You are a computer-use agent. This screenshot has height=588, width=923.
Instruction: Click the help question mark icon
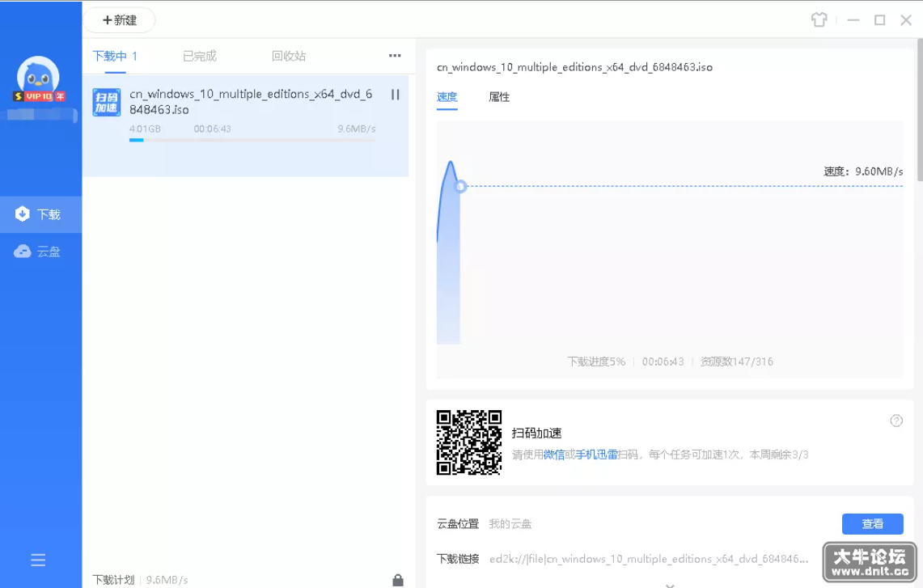[x=896, y=421]
